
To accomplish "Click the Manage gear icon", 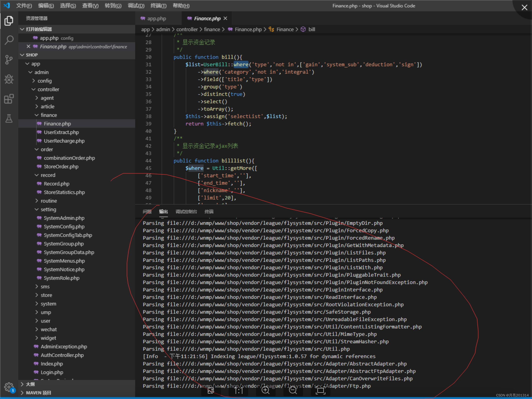I will pyautogui.click(x=9, y=387).
